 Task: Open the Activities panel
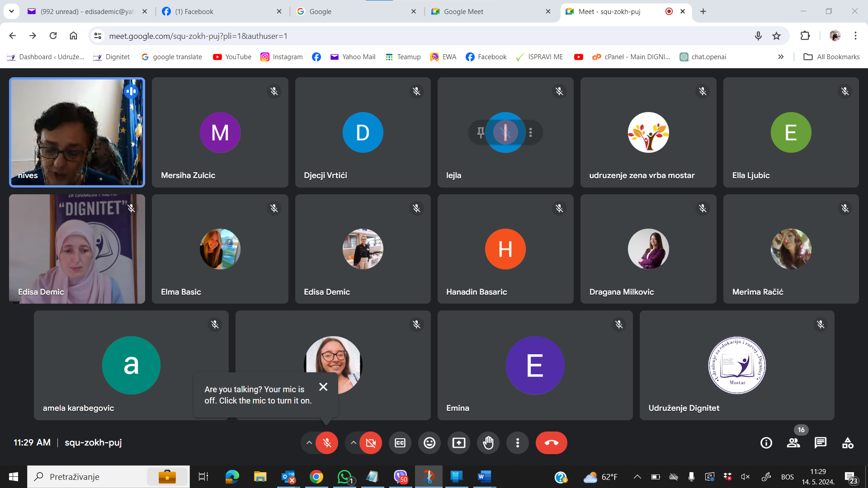[848, 443]
